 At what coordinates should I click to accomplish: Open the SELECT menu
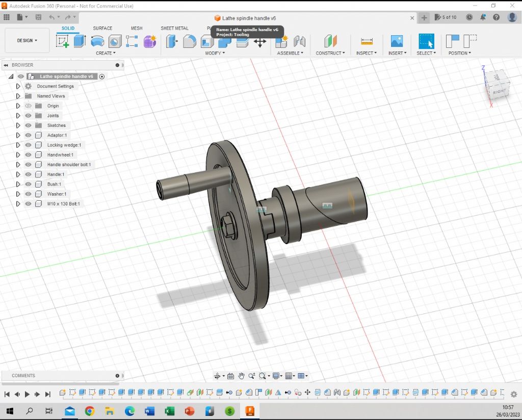[426, 53]
